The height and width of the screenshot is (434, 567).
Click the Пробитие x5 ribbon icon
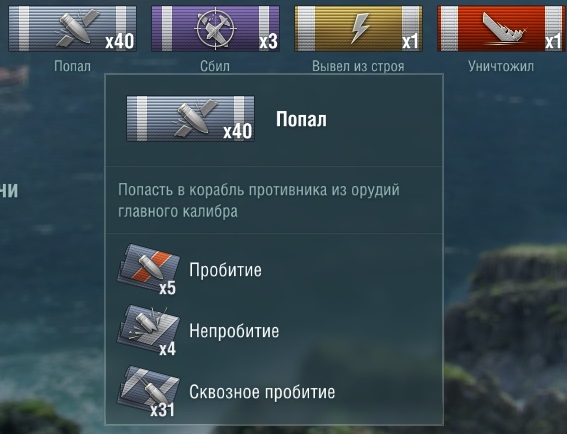coord(148,269)
